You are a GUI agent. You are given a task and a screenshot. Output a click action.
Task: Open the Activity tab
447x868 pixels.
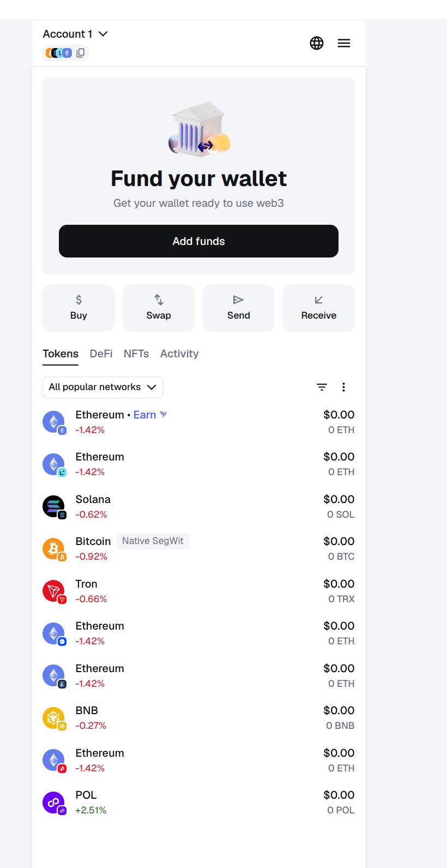179,354
